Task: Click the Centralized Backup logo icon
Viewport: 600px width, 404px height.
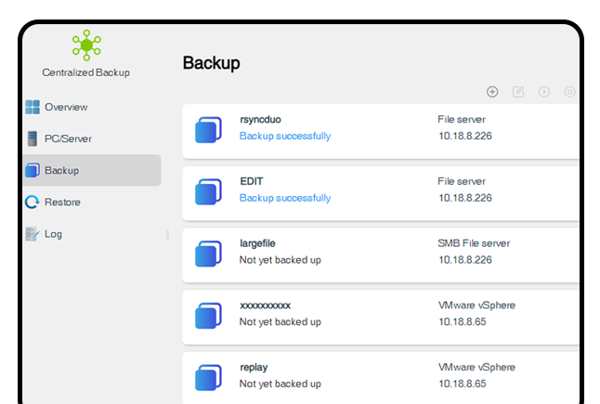Action: click(87, 45)
